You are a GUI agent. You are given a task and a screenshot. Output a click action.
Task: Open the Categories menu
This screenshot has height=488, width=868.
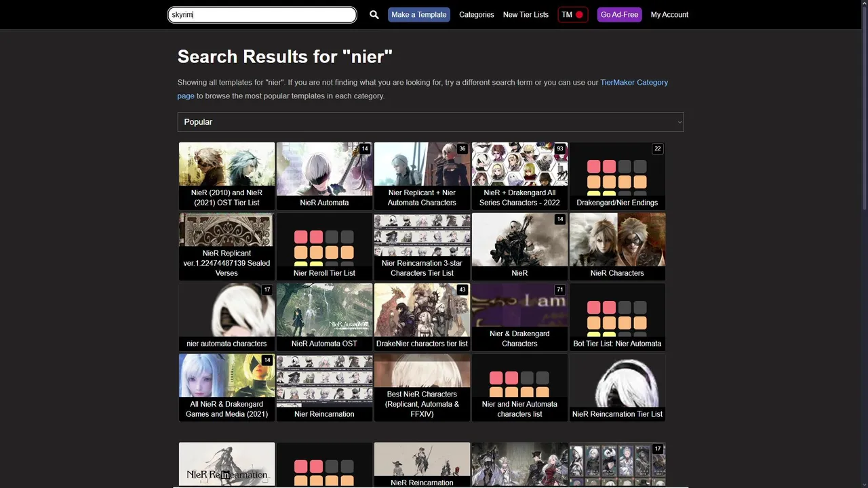(x=477, y=14)
